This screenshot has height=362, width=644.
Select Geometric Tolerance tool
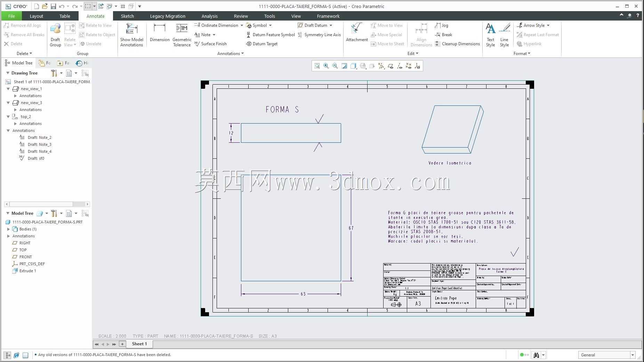point(182,34)
